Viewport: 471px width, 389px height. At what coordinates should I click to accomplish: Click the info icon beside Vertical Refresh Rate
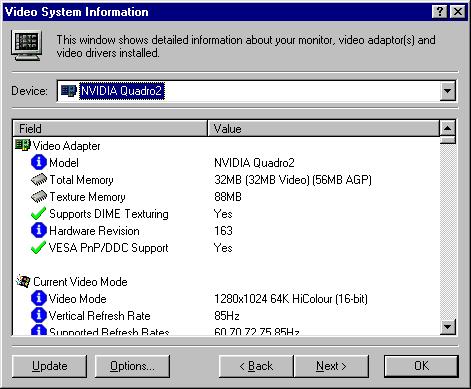point(39,315)
